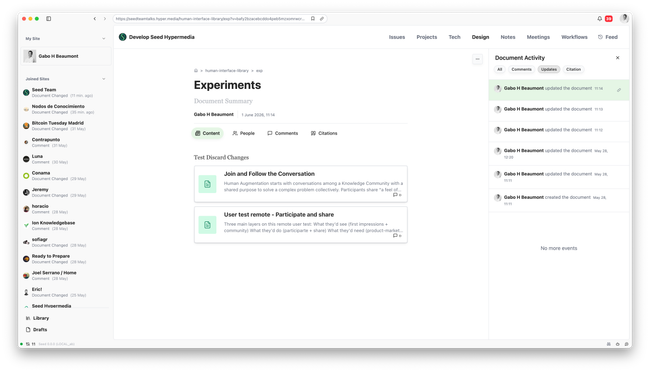The image size is (650, 372).
Task: Click document icon of Join and Follow card
Action: click(207, 184)
